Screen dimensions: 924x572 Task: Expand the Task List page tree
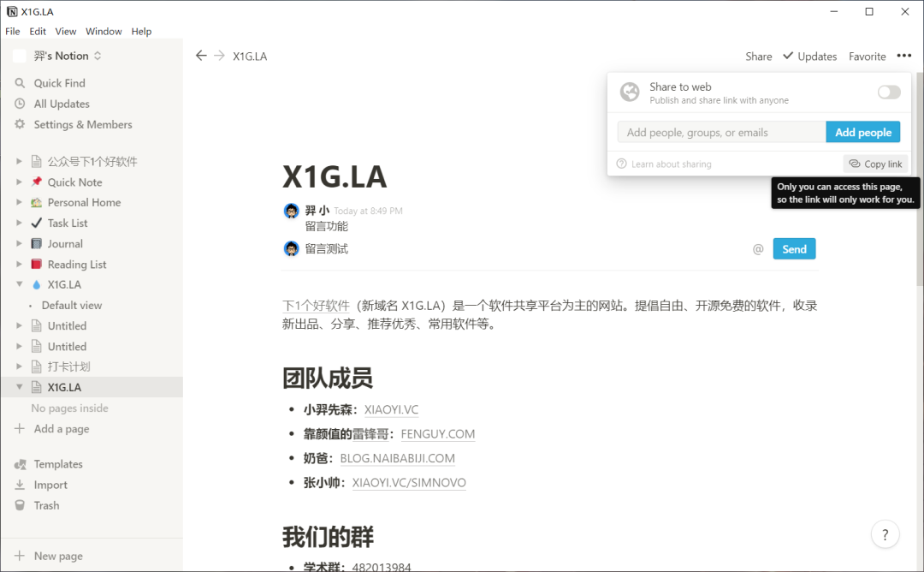pyautogui.click(x=19, y=223)
